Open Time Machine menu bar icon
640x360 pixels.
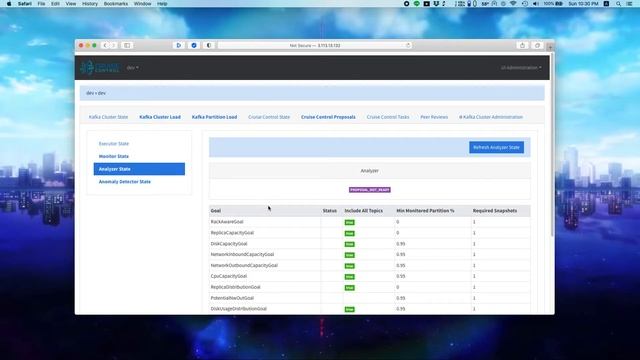pyautogui.click(x=525, y=4)
